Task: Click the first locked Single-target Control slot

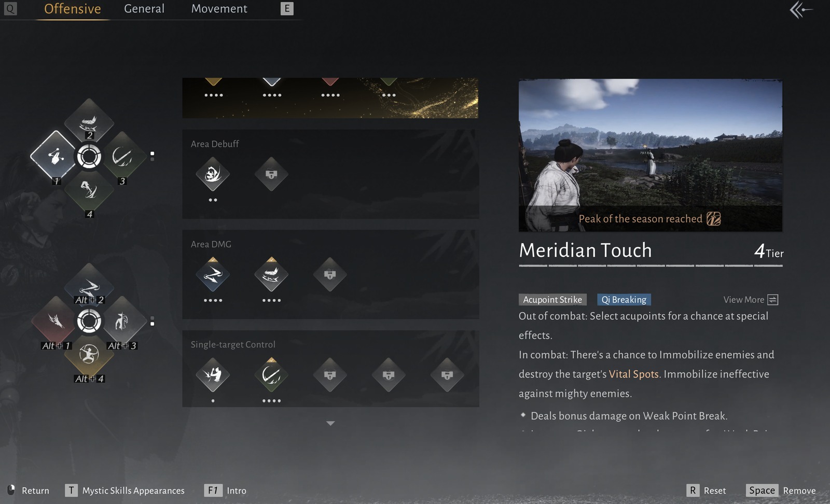Action: point(330,374)
